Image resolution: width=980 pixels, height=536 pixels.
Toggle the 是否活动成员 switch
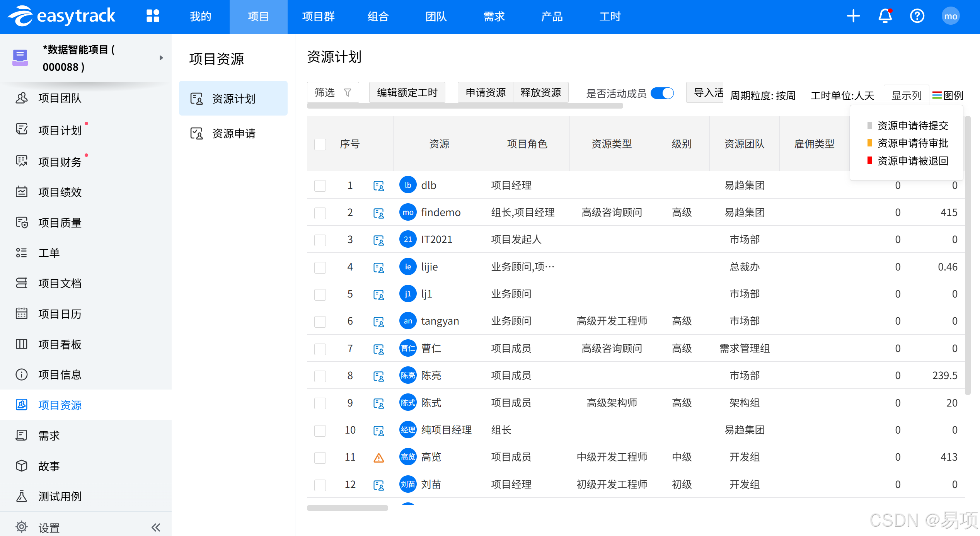(x=662, y=93)
